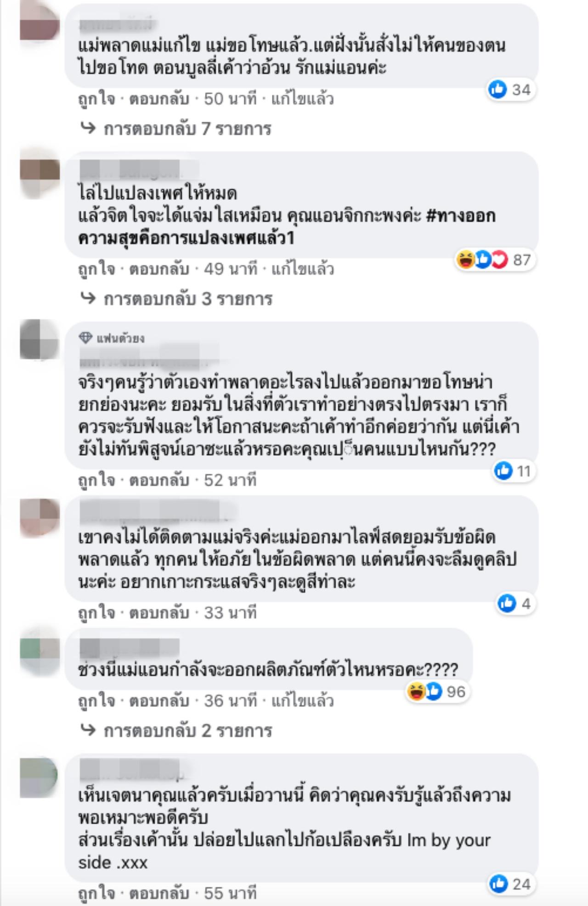The image size is (588, 906).
Task: Open the last commenter's profile picture
Action: pyautogui.click(x=40, y=777)
